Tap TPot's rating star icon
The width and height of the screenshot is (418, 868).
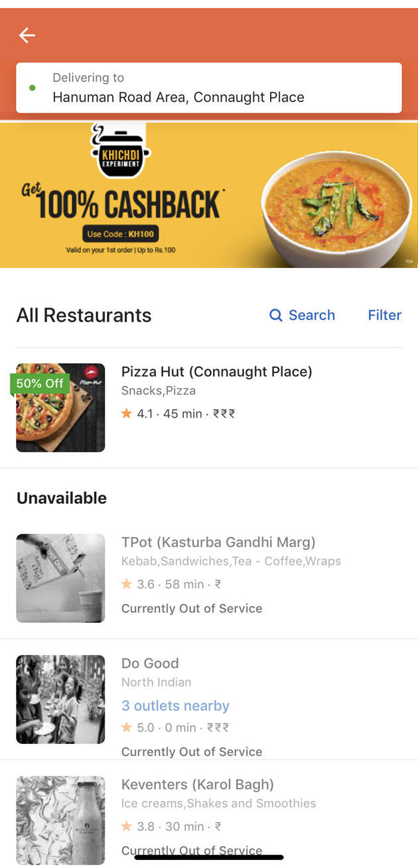(x=127, y=584)
